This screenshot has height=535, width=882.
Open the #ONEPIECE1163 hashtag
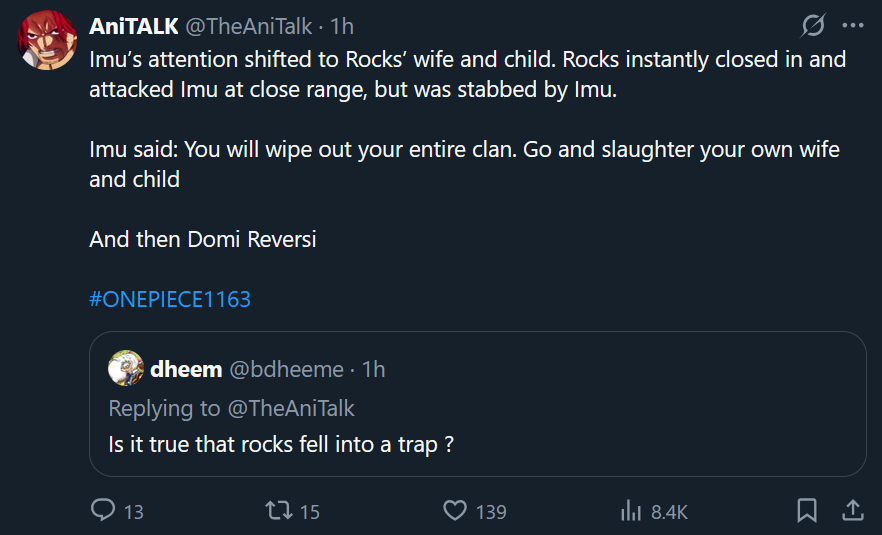point(170,299)
